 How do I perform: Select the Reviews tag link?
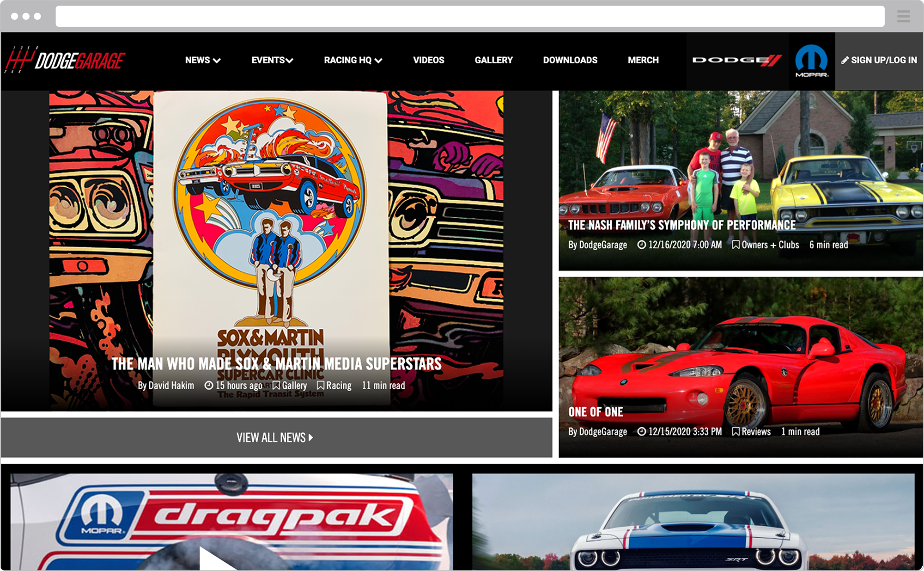pyautogui.click(x=756, y=431)
